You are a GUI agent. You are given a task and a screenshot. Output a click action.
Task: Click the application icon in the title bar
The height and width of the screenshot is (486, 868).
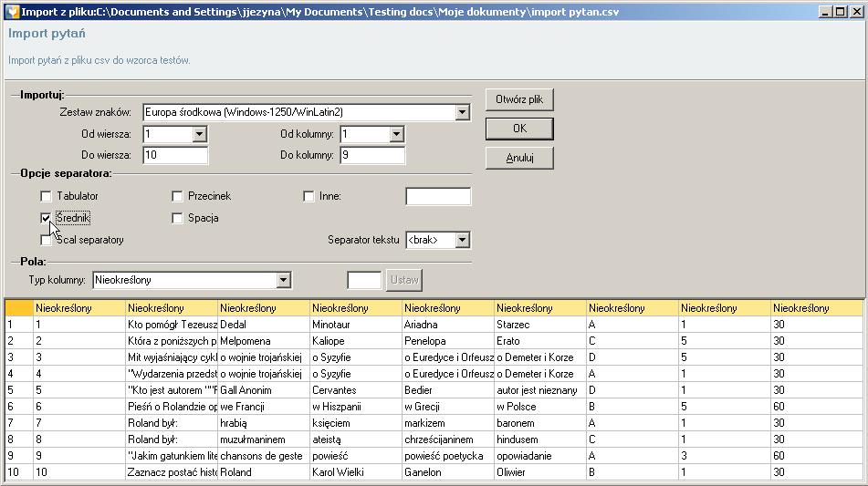click(x=12, y=11)
